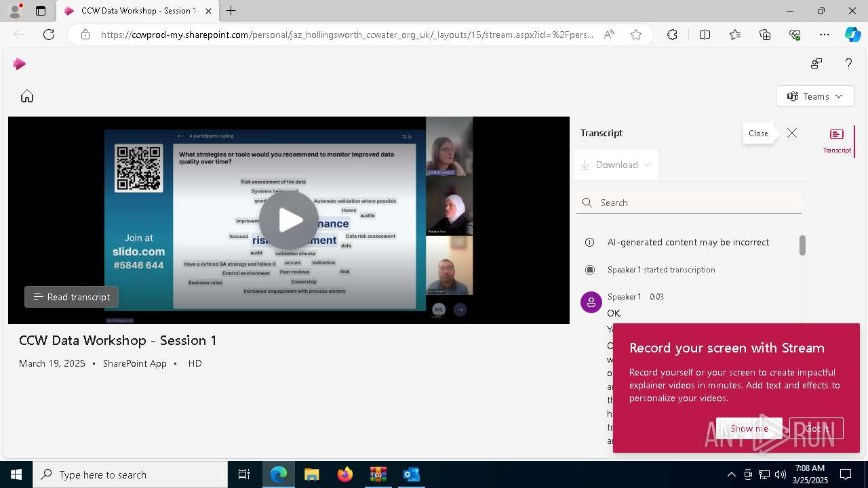Select the CCW Data Workshop browser tab
Screen dimensions: 868x488
point(138,11)
